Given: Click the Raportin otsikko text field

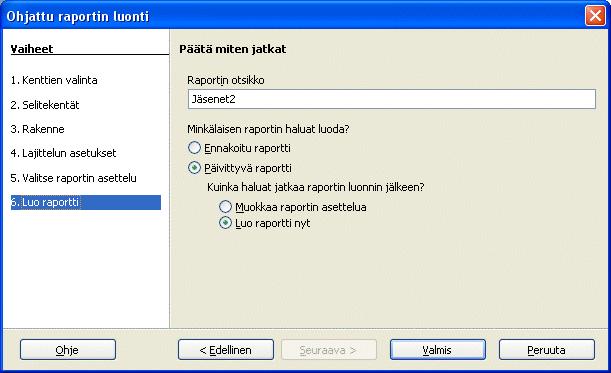Looking at the screenshot, I should click(392, 99).
